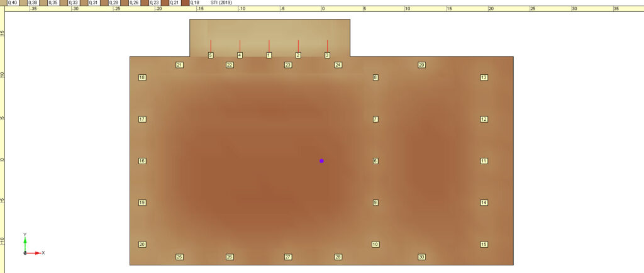Select marker 22 below the stage
The image size is (644, 273).
tap(230, 65)
